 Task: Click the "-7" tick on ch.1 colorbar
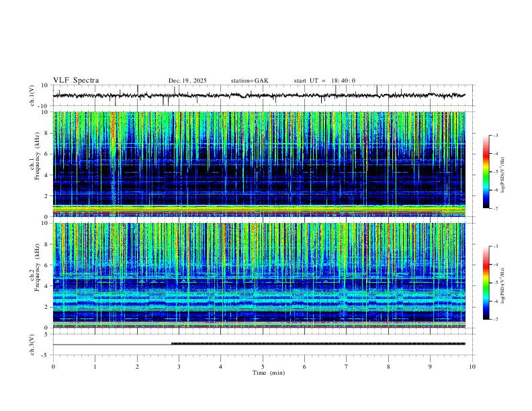coord(496,208)
